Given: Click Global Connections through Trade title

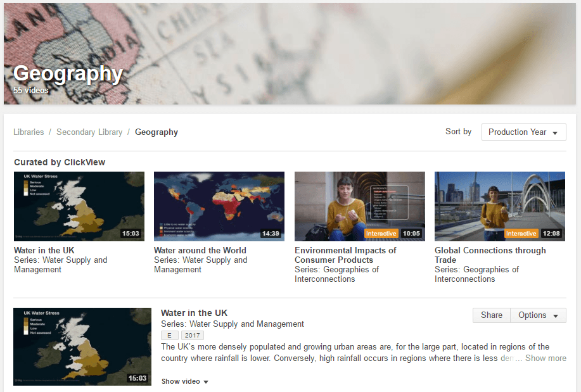Looking at the screenshot, I should 490,255.
